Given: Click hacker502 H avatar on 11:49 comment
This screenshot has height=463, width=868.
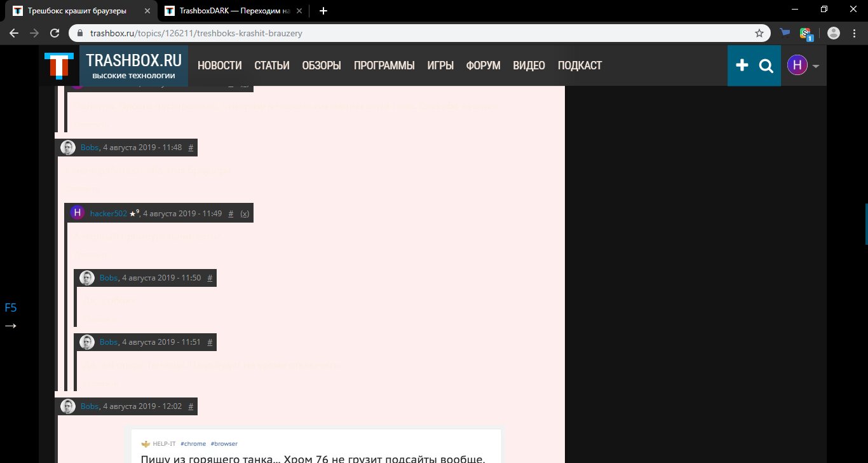Looking at the screenshot, I should (x=78, y=213).
